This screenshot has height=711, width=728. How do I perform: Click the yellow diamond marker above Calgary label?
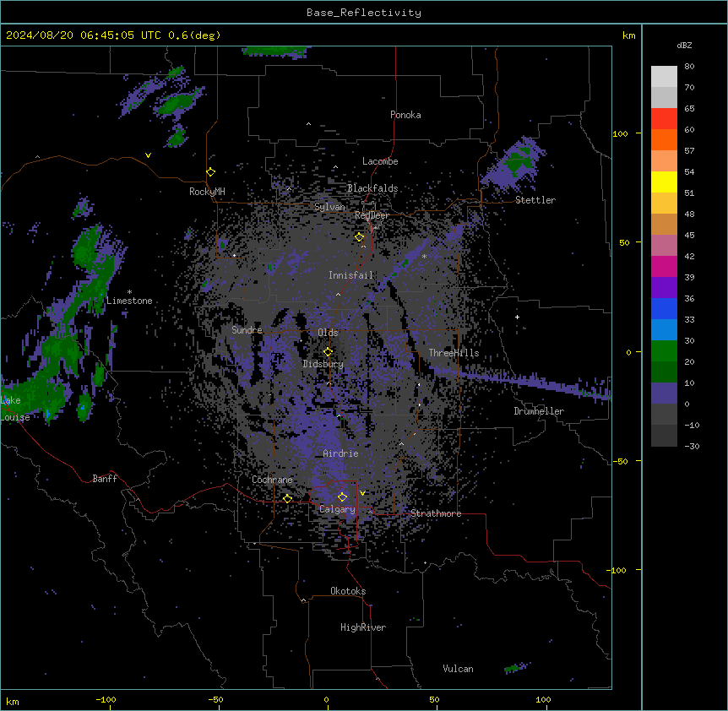[x=343, y=497]
